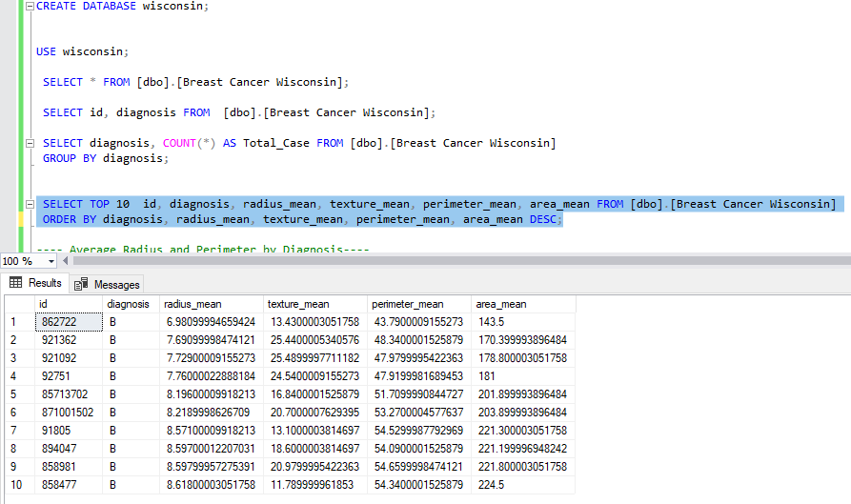
Task: Select the area_mean column header
Action: coord(524,304)
